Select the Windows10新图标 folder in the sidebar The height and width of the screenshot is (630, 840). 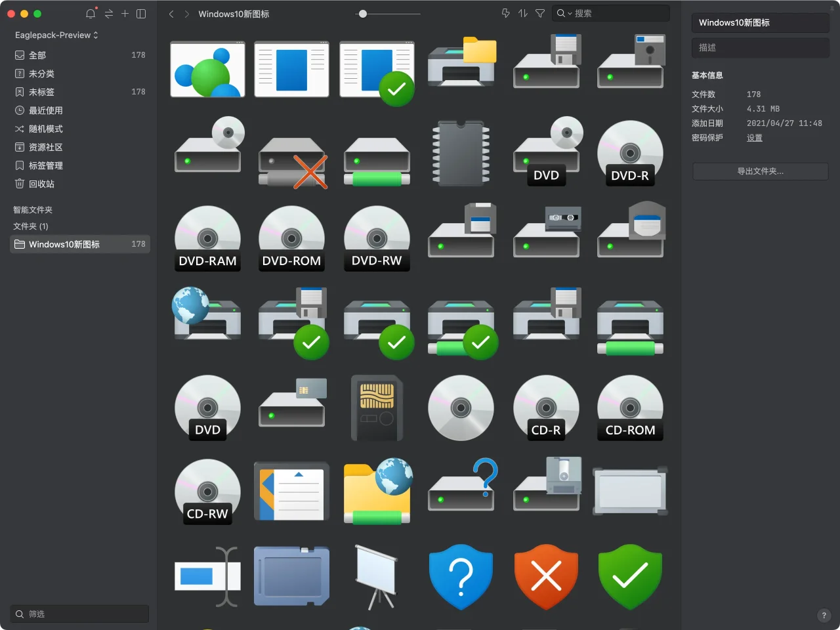(x=79, y=244)
